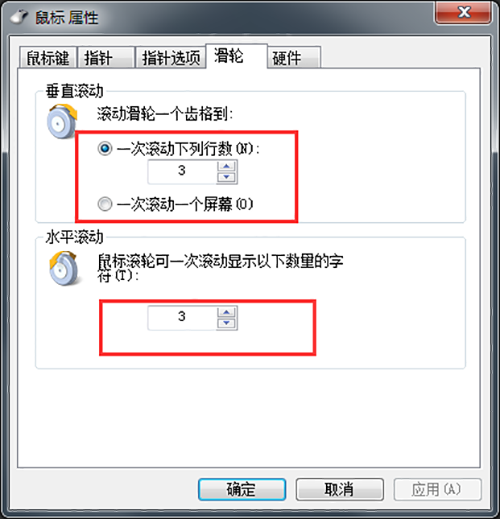The height and width of the screenshot is (519, 500).
Task: Open the 硬件 tab
Action: click(294, 58)
